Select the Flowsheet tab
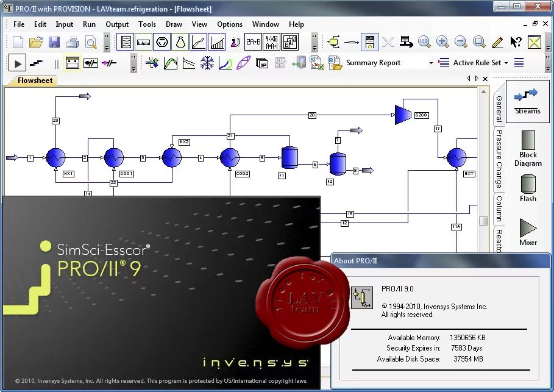554x392 pixels. (34, 80)
